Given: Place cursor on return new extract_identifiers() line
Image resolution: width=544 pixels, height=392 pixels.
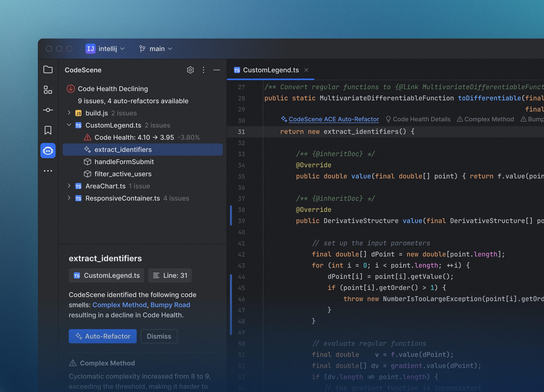Looking at the screenshot, I should (347, 132).
